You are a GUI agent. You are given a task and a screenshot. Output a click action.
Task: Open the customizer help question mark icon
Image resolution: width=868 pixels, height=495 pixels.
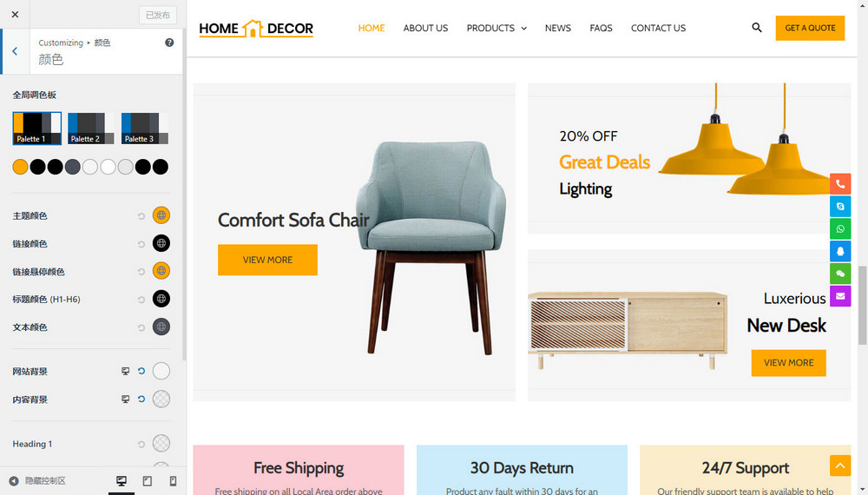(169, 43)
